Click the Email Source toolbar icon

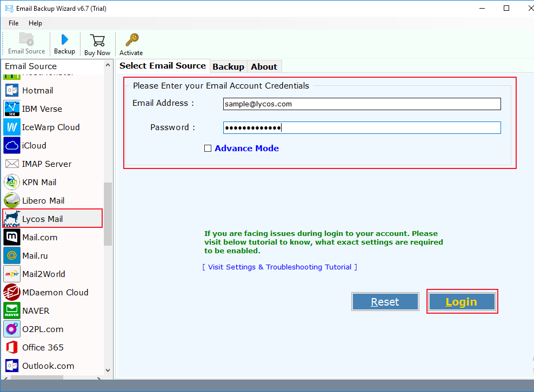pos(26,39)
